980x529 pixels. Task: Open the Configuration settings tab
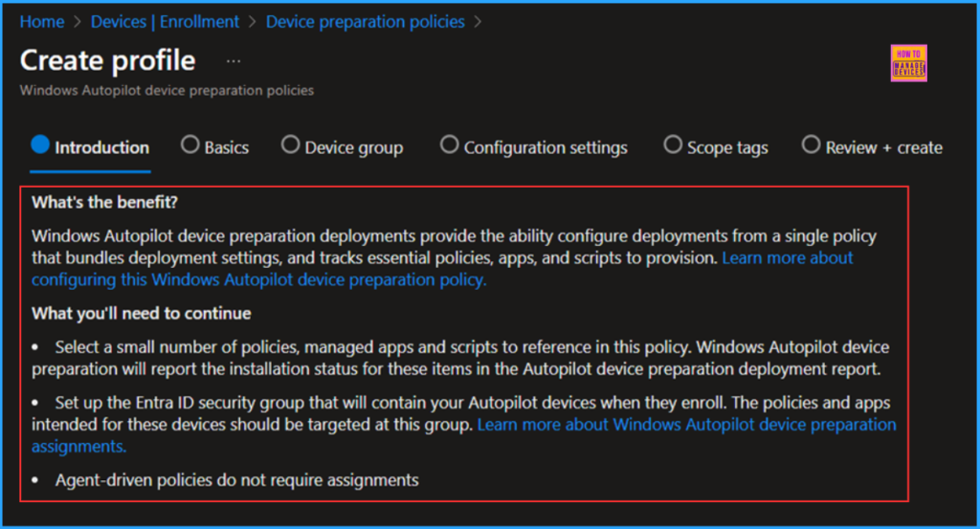tap(534, 147)
